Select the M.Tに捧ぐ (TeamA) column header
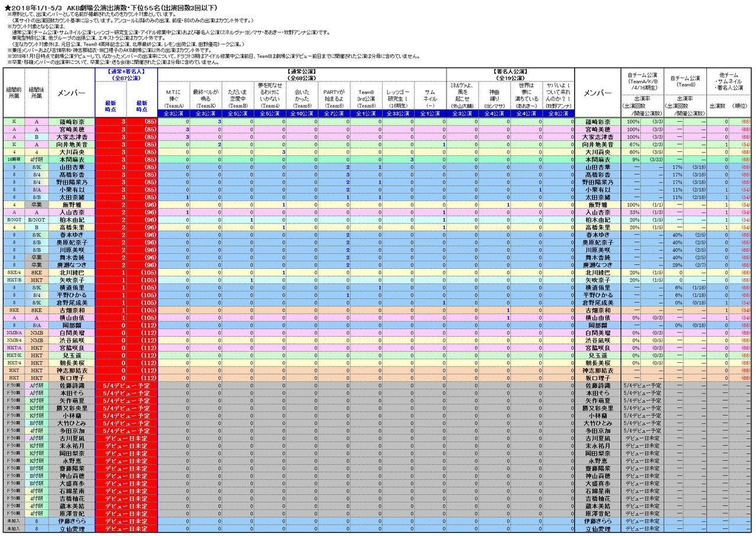Viewport: 756px width, 536px height. (x=174, y=95)
